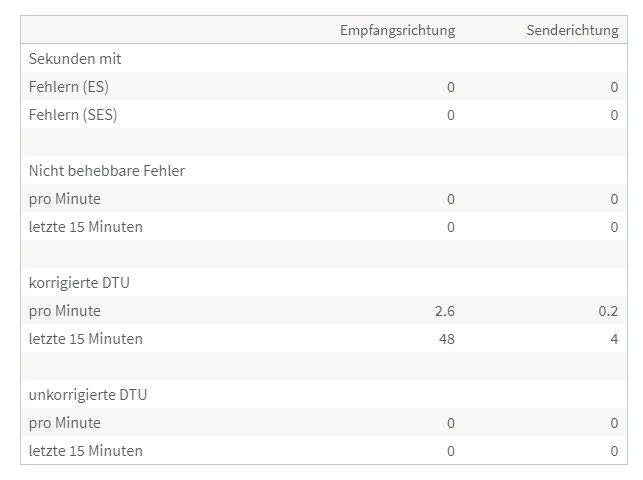Screen dimensions: 643x480
Task: Click the Senderichtung value 4
Action: (614, 339)
